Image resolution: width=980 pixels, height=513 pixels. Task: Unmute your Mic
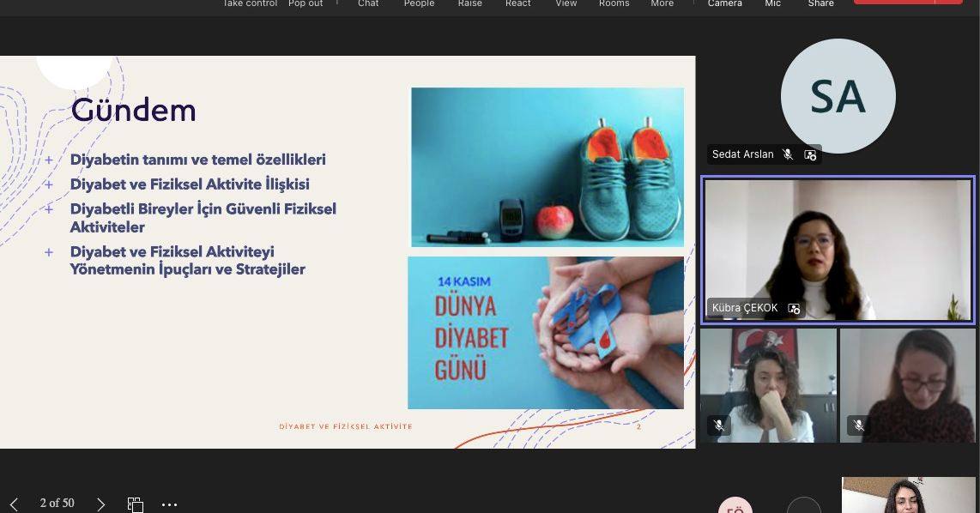point(771,4)
